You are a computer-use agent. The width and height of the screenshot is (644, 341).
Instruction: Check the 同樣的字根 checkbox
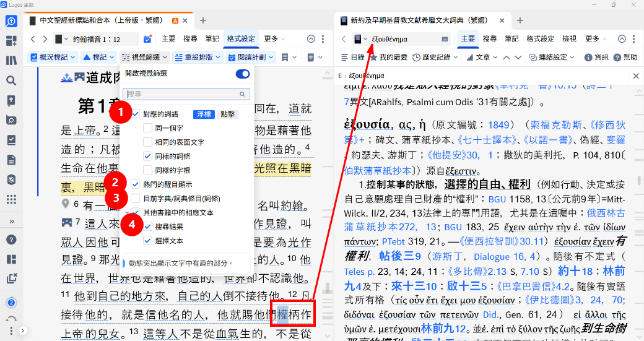(147, 170)
